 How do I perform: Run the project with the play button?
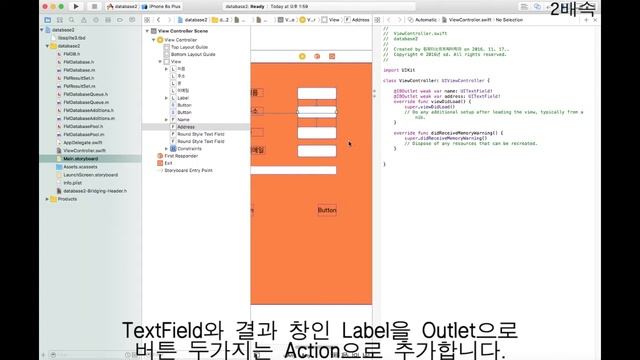76,7
